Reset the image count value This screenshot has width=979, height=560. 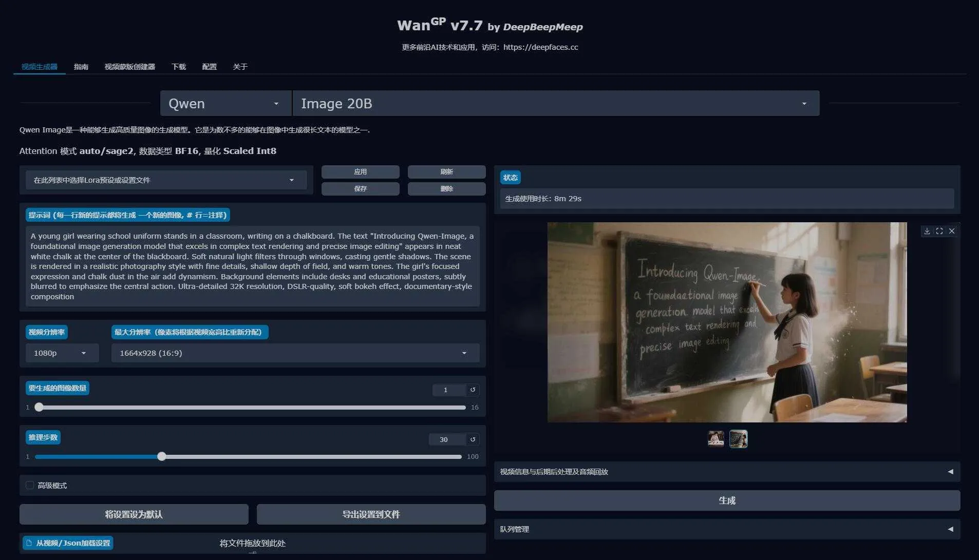click(x=473, y=390)
